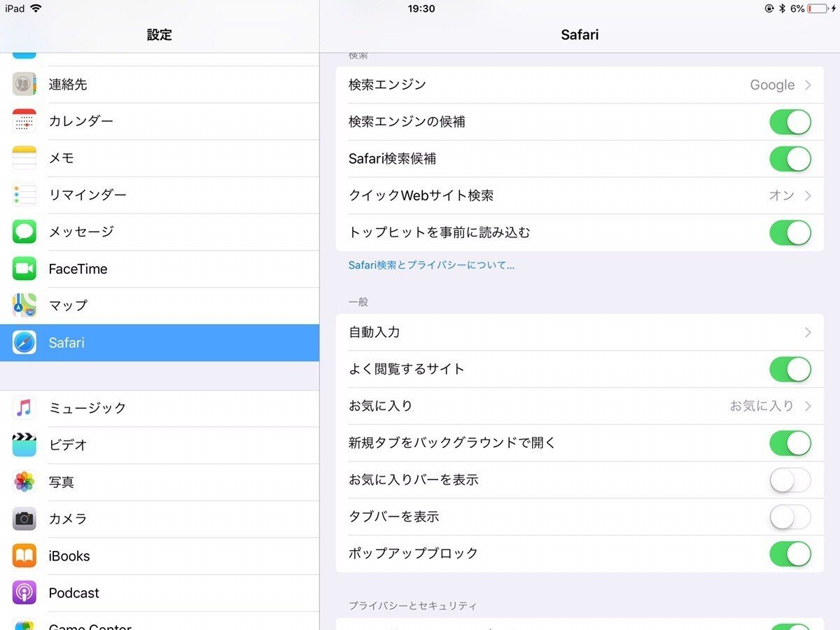
Task: Select カレンダー in settings list
Action: coord(160,121)
